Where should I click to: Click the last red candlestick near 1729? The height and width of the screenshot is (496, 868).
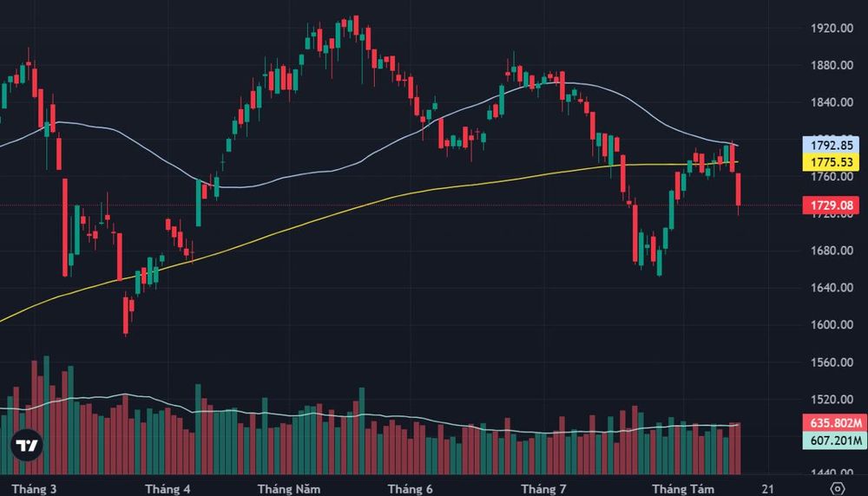(739, 189)
